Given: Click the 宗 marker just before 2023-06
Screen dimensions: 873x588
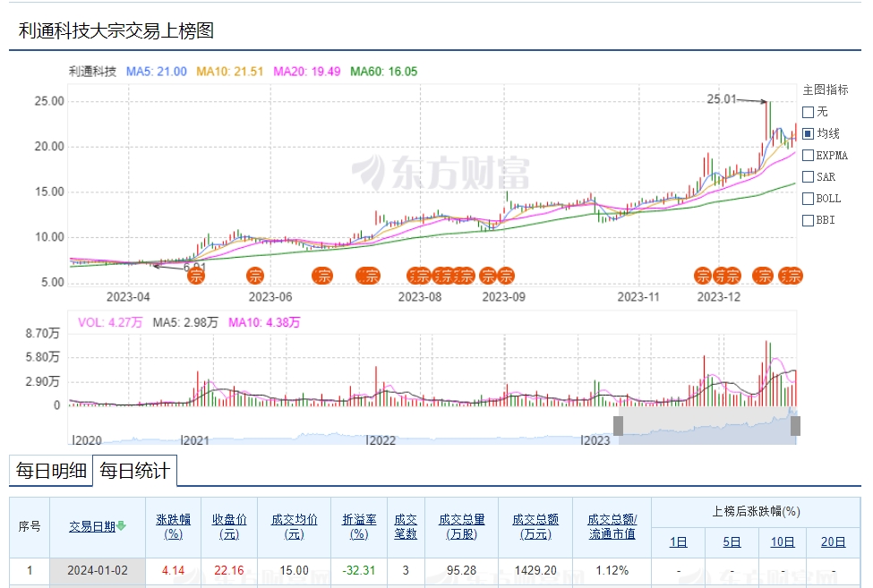Looking at the screenshot, I should pyautogui.click(x=255, y=276).
